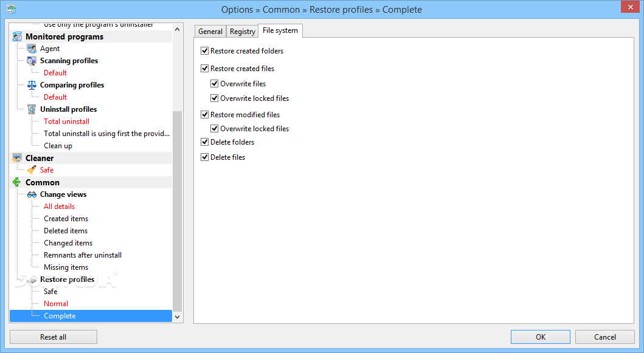The width and height of the screenshot is (644, 353).
Task: Select the File system tab
Action: pos(280,30)
